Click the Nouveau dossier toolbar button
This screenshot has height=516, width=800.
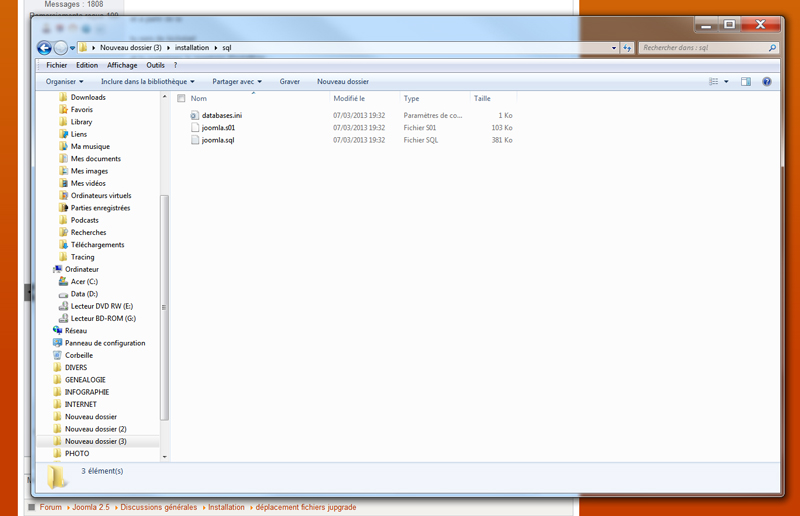[343, 82]
